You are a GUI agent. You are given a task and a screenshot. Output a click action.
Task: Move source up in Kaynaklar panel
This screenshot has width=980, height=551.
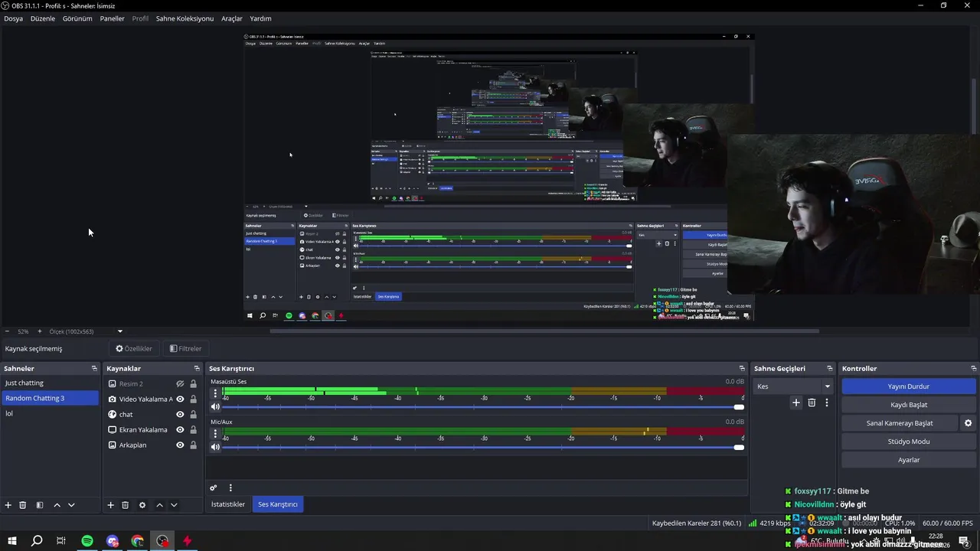click(159, 505)
